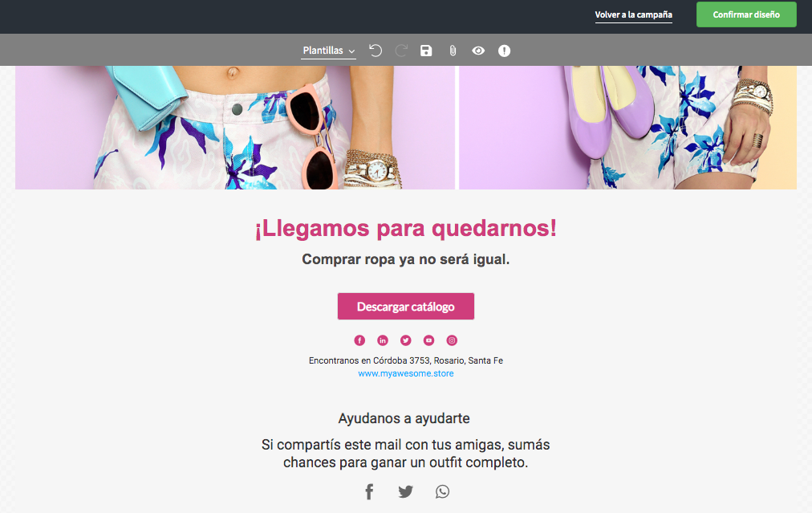Share via WhatsApp icon
This screenshot has width=812, height=513.
coord(442,492)
